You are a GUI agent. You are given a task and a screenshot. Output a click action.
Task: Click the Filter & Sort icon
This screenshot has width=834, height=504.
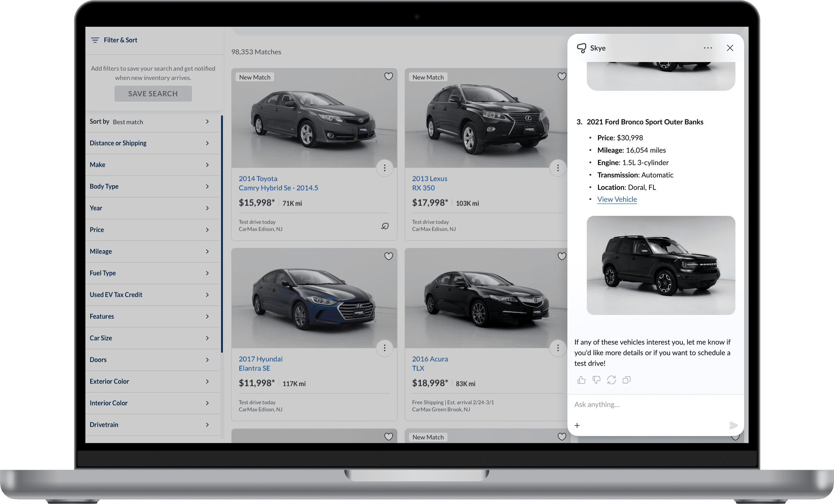pos(95,40)
